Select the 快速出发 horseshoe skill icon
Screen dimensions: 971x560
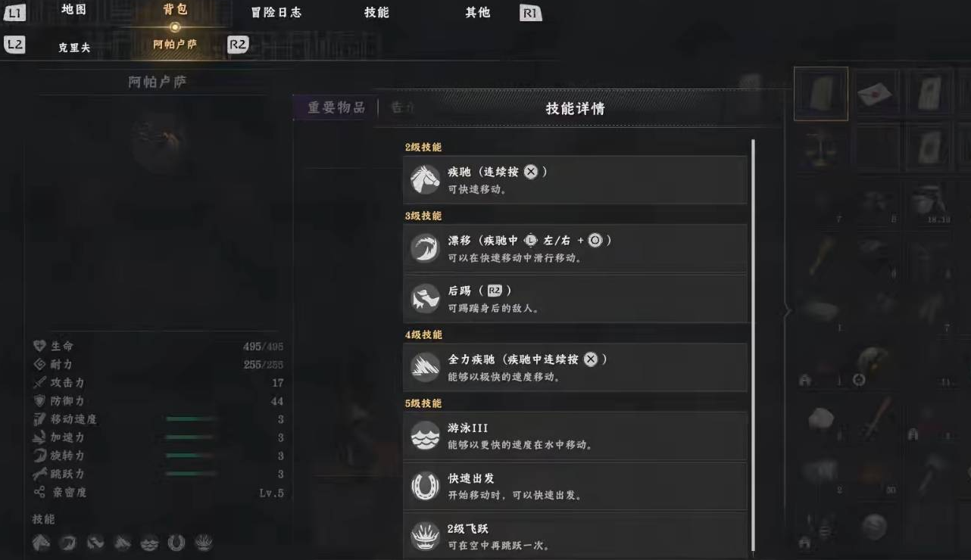click(425, 486)
